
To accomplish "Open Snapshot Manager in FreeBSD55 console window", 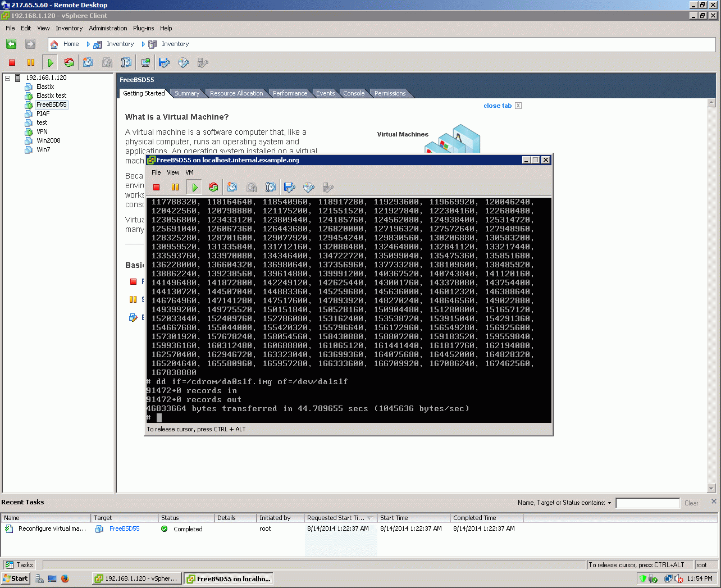I will pyautogui.click(x=271, y=187).
